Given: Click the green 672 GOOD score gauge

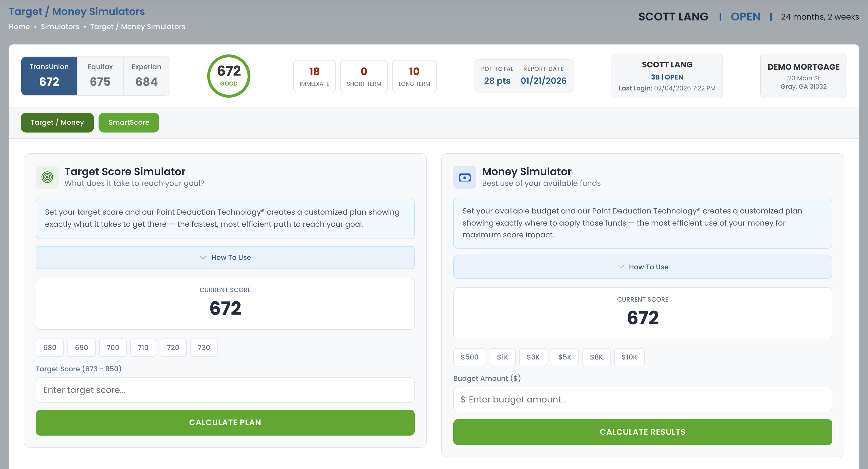Looking at the screenshot, I should click(229, 76).
